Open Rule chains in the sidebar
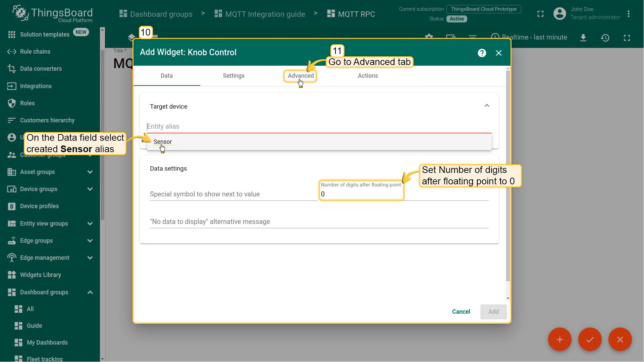Image resolution: width=644 pixels, height=362 pixels. [x=35, y=52]
